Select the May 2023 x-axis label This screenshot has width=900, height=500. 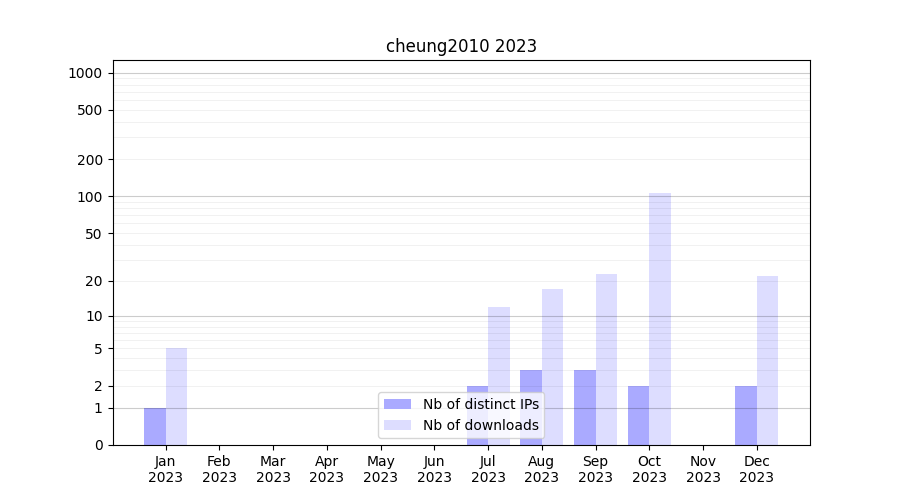click(x=380, y=469)
